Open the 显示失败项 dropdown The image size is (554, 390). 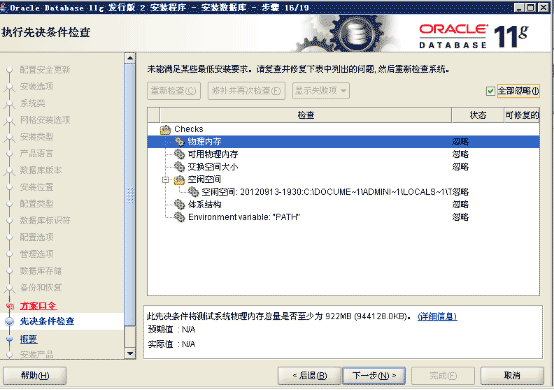(x=321, y=91)
